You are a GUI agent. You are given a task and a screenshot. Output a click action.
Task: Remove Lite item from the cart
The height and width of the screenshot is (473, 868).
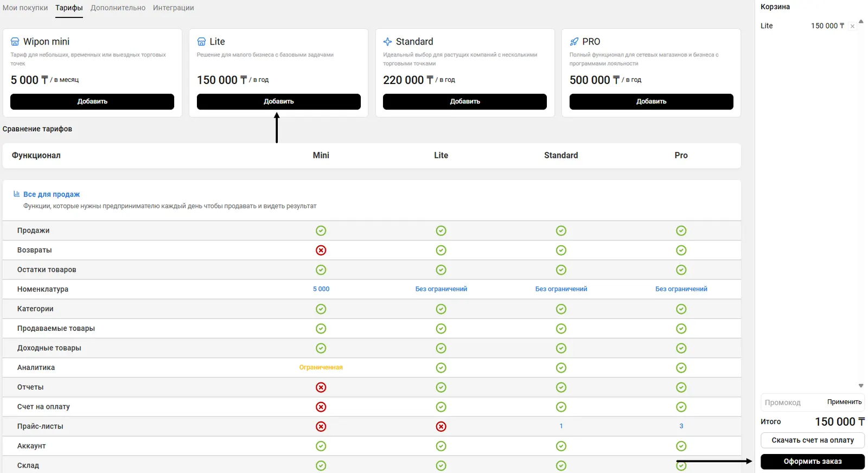coord(852,26)
